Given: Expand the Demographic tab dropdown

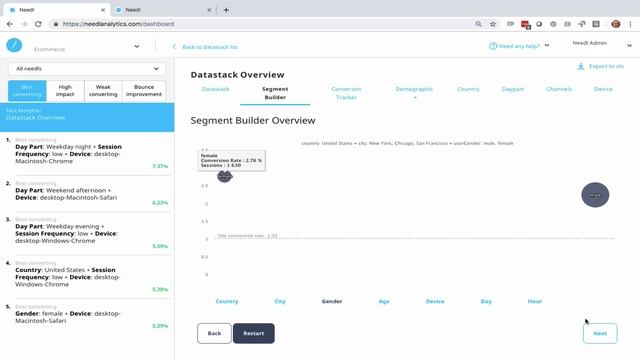Looking at the screenshot, I should (x=414, y=98).
